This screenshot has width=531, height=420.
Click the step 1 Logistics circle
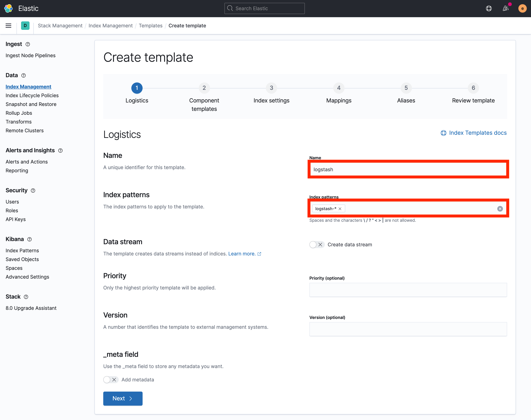click(x=137, y=88)
